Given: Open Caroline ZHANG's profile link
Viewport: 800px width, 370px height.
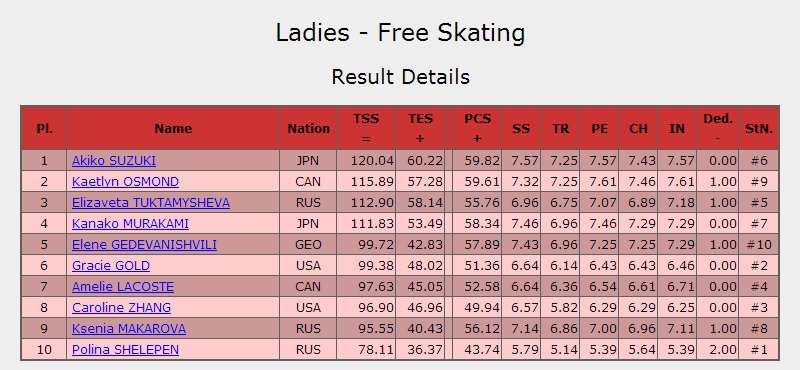Looking at the screenshot, I should click(121, 308).
